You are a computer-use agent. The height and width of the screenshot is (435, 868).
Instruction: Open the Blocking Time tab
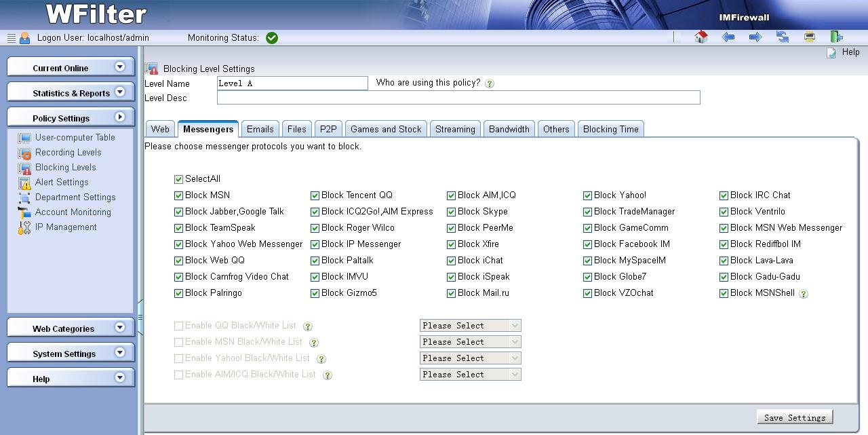(610, 129)
